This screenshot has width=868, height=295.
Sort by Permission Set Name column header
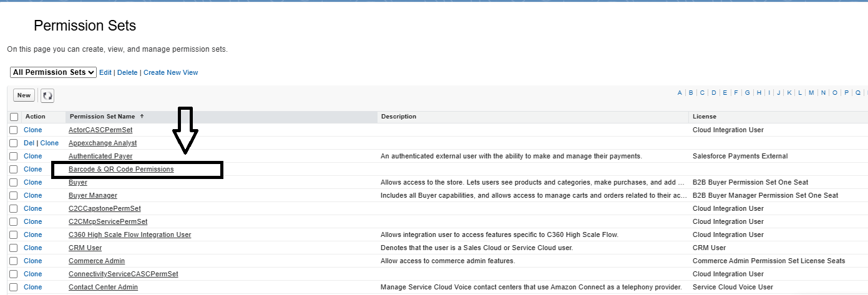(102, 117)
